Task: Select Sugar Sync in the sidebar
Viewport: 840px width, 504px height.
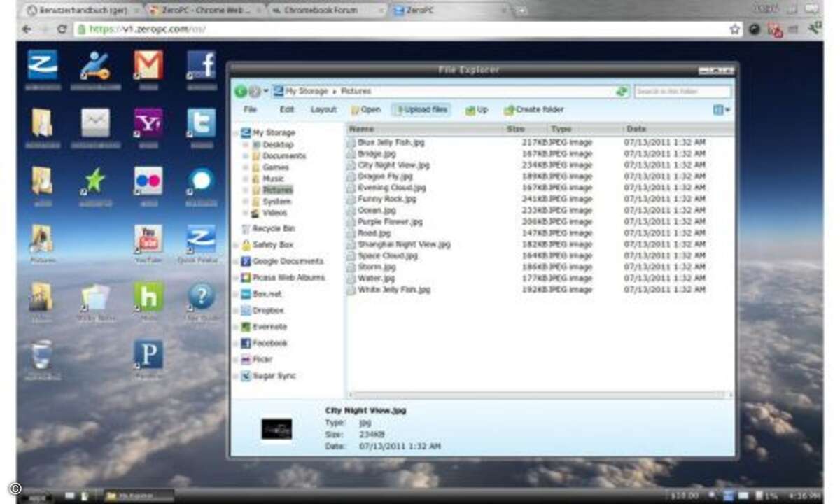Action: pos(268,376)
